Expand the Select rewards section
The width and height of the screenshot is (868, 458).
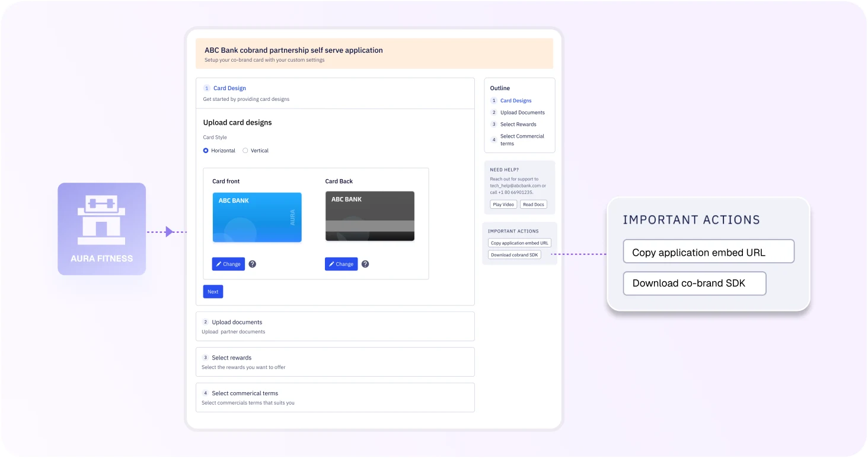pos(334,362)
